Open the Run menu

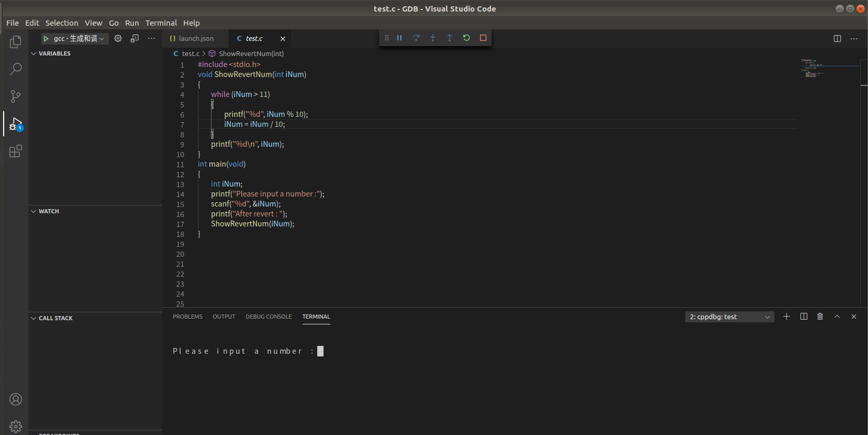[x=132, y=23]
